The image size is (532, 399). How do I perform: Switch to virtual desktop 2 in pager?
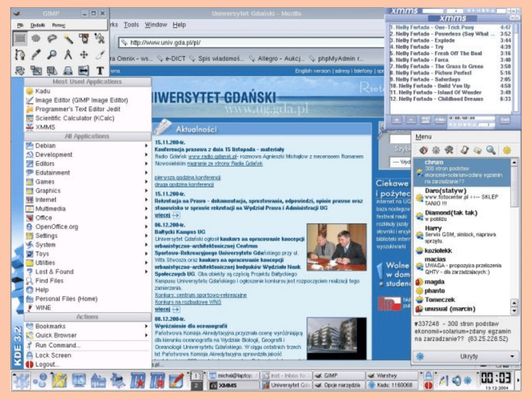point(196,385)
